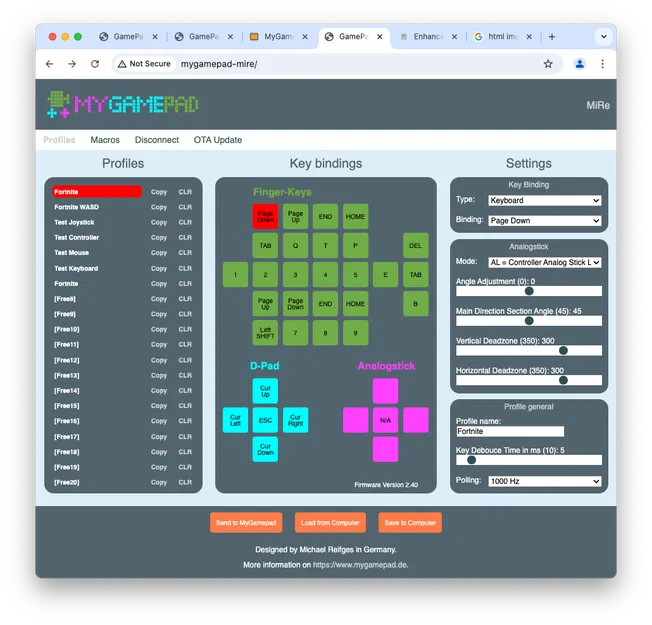Click the Not Secure warning indicator
The height and width of the screenshot is (625, 652).
(144, 64)
